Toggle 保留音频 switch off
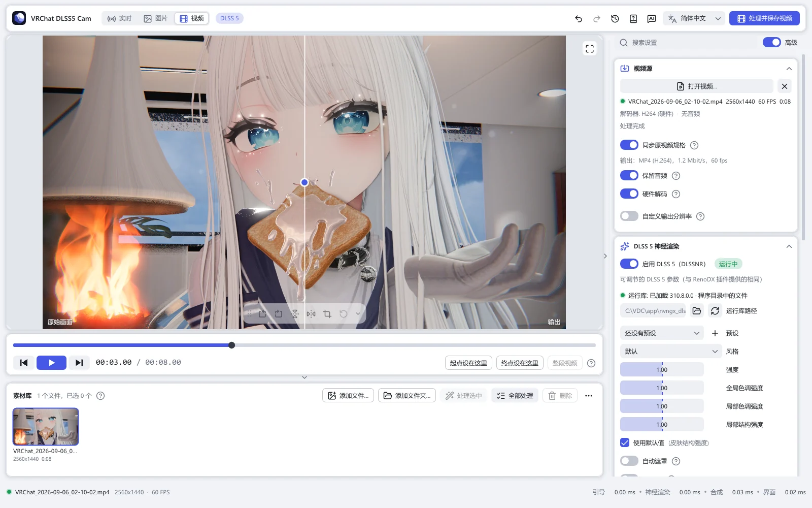 (629, 175)
